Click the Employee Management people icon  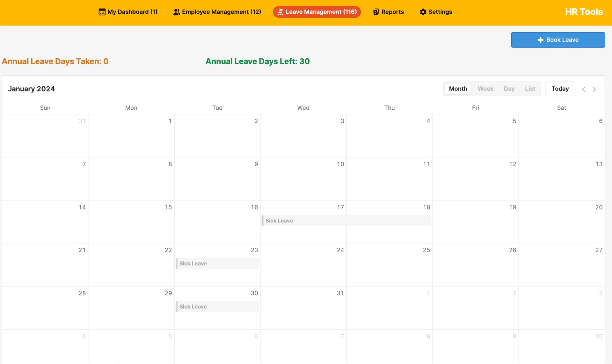[177, 12]
